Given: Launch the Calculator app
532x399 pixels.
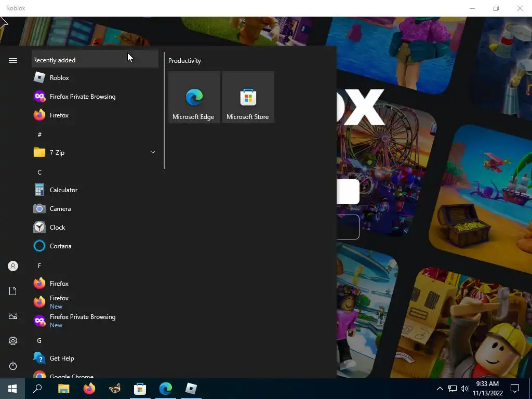Looking at the screenshot, I should click(95, 190).
